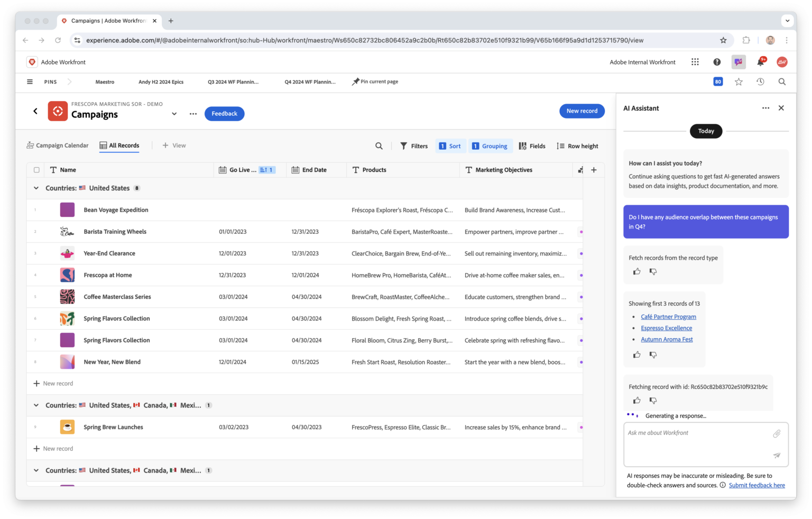The height and width of the screenshot is (519, 812).
Task: Thumbs up the 'Showing first 3 records' response
Action: (x=636, y=354)
